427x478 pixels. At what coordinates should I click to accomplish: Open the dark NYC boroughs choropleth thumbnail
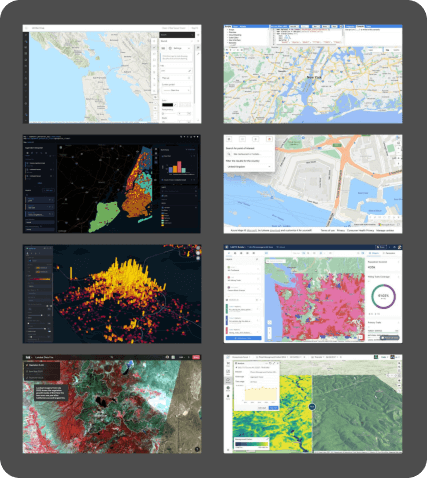click(x=112, y=184)
